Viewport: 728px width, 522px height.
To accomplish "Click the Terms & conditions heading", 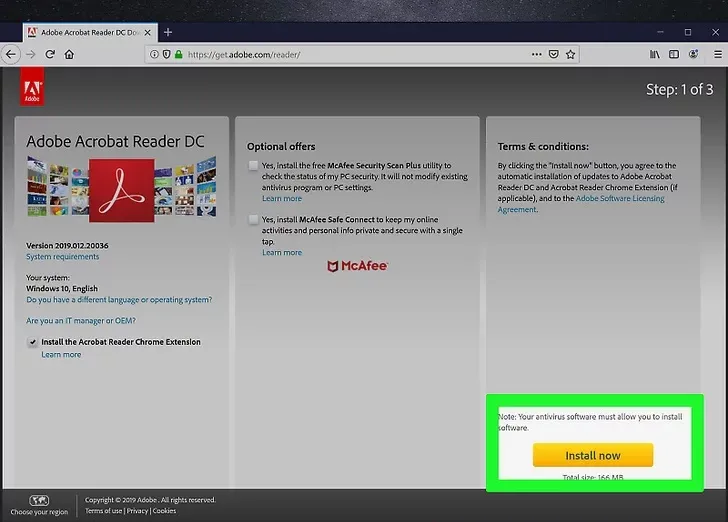I will tap(543, 146).
